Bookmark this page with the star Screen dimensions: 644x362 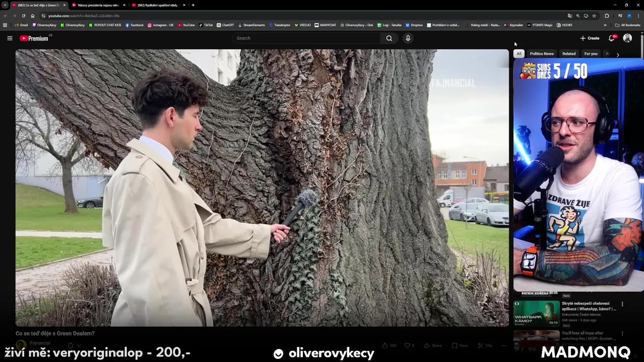pyautogui.click(x=594, y=16)
